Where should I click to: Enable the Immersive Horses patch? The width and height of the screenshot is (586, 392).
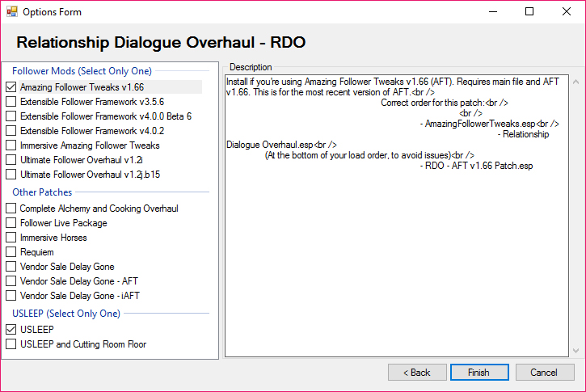[x=11, y=238]
